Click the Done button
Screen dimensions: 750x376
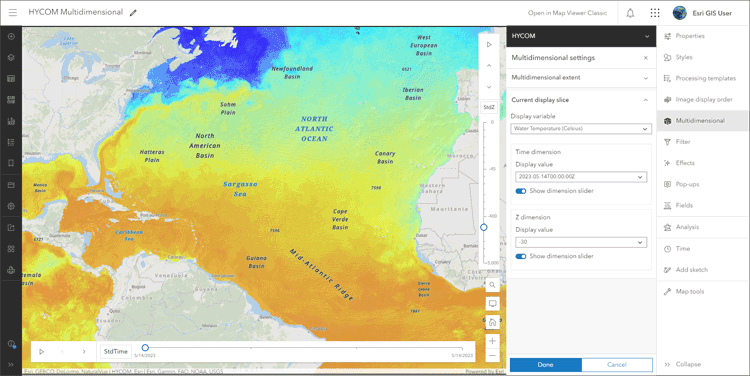(x=546, y=365)
